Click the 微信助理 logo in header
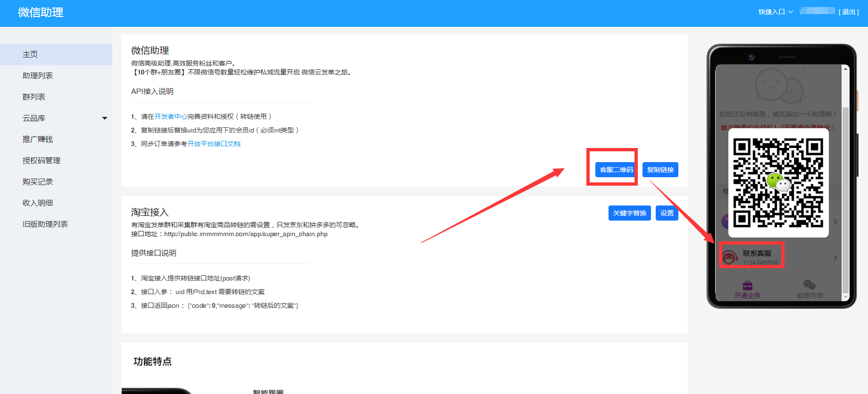 (x=41, y=12)
